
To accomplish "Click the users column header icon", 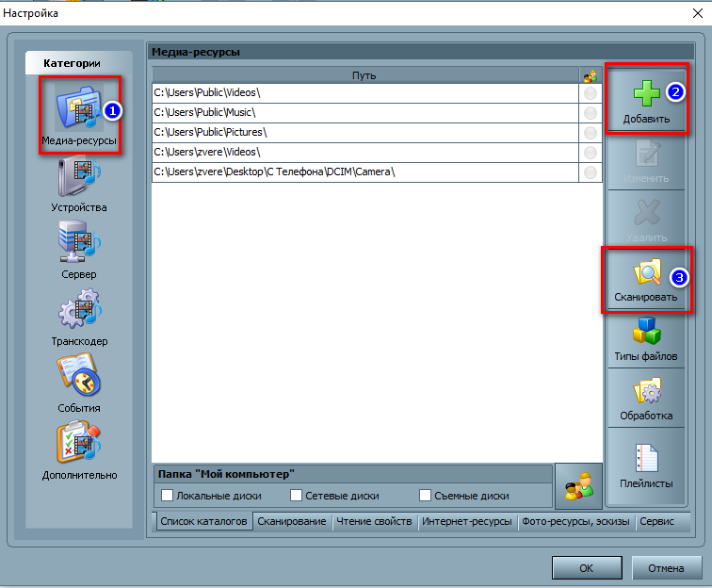I will point(591,75).
